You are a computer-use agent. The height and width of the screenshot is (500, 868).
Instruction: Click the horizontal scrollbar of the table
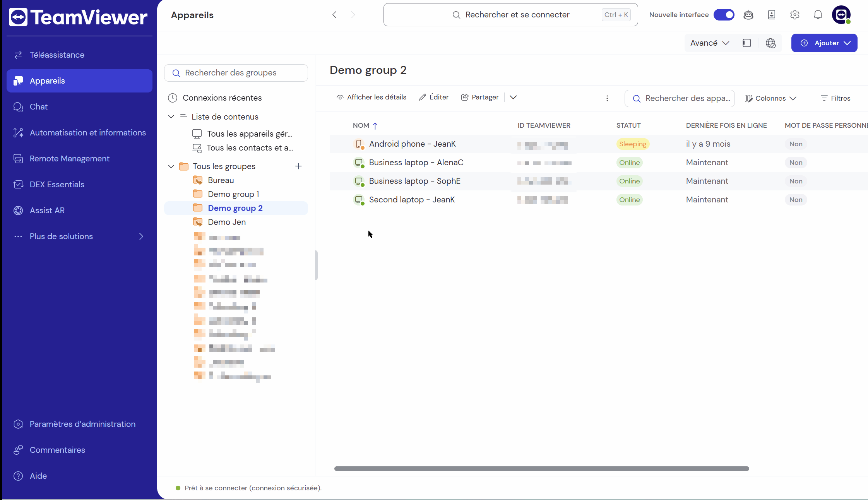point(542,469)
